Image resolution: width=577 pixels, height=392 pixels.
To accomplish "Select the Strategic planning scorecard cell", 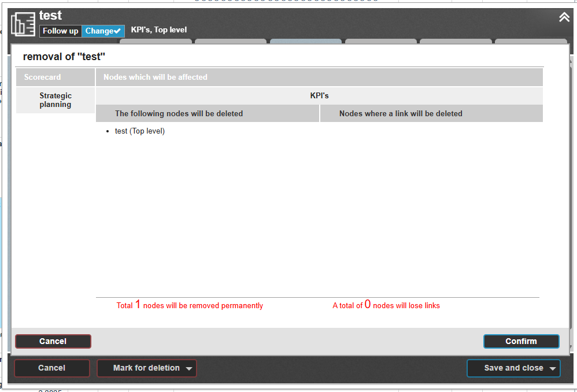I will tap(56, 100).
